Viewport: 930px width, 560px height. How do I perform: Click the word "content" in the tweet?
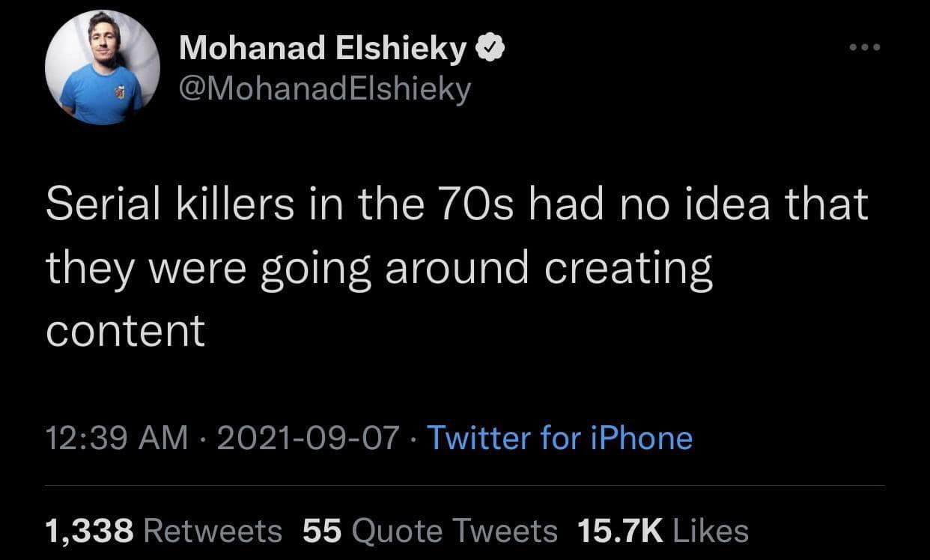tap(125, 331)
